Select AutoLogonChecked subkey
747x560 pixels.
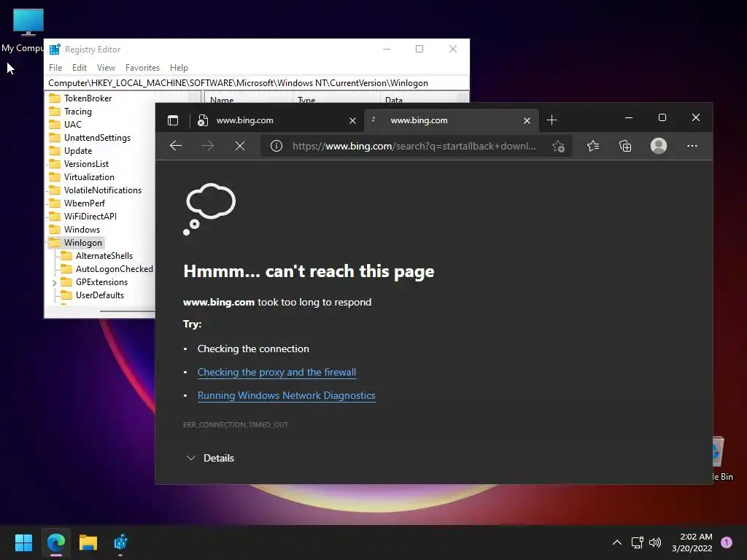pyautogui.click(x=115, y=269)
